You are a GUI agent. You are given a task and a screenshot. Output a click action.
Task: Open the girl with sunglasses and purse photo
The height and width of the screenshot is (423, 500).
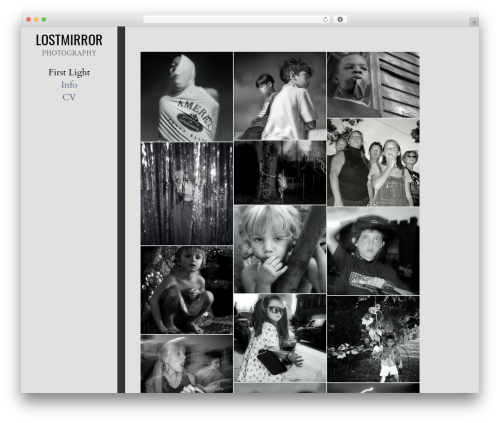coord(280,338)
